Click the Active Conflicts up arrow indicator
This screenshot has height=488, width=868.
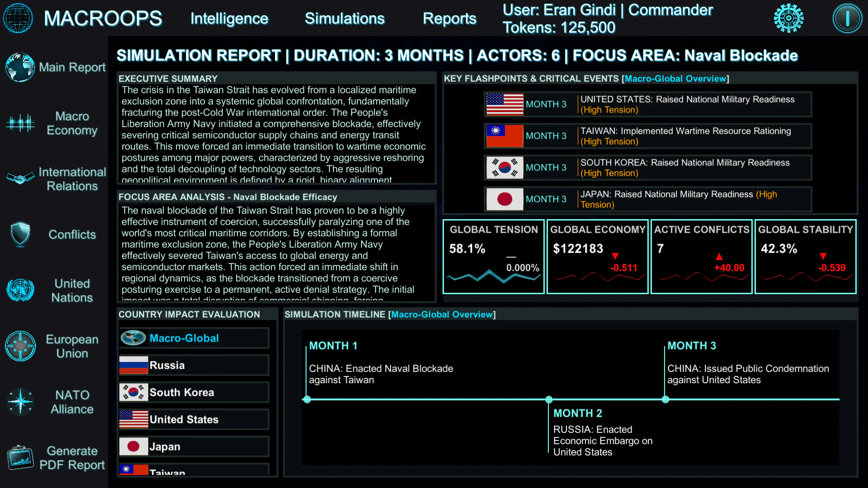(x=719, y=256)
